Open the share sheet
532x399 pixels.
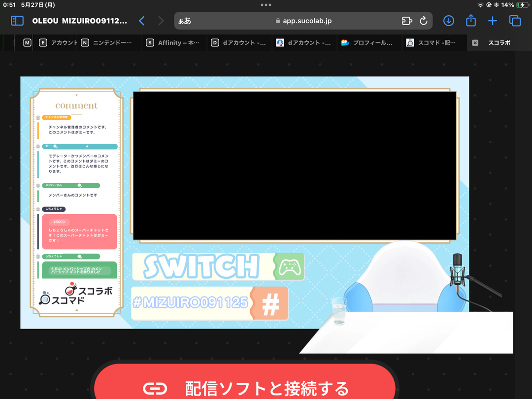tap(471, 20)
